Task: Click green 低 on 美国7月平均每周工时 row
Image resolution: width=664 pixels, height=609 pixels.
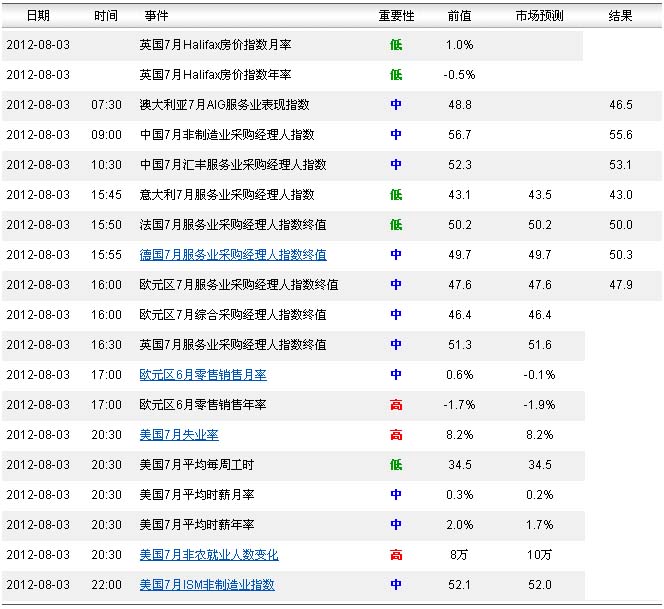Action: tap(396, 465)
